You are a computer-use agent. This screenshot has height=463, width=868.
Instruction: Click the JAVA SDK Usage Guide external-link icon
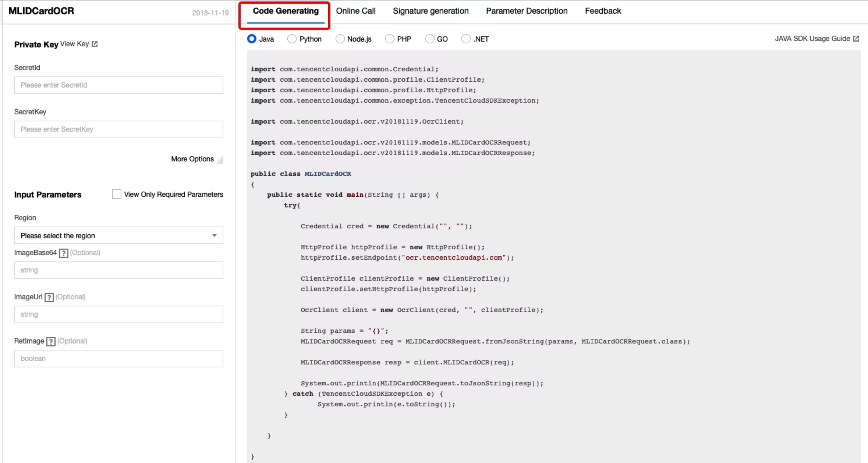coord(856,39)
